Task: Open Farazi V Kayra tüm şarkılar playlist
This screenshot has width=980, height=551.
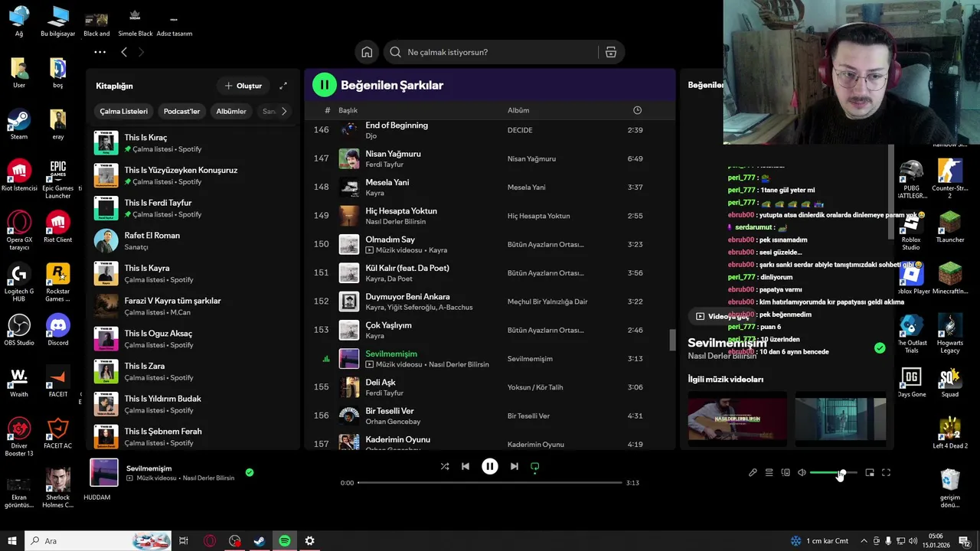Action: 191,306
